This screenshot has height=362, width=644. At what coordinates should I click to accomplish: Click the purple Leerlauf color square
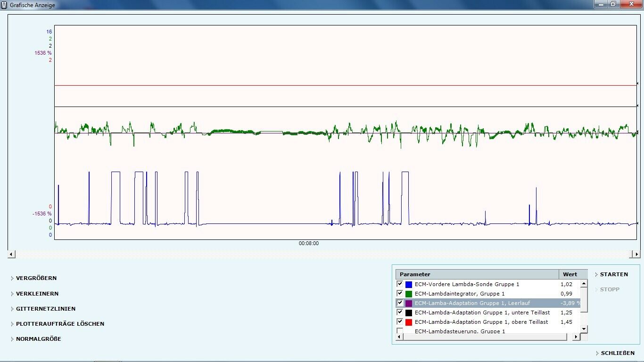408,304
